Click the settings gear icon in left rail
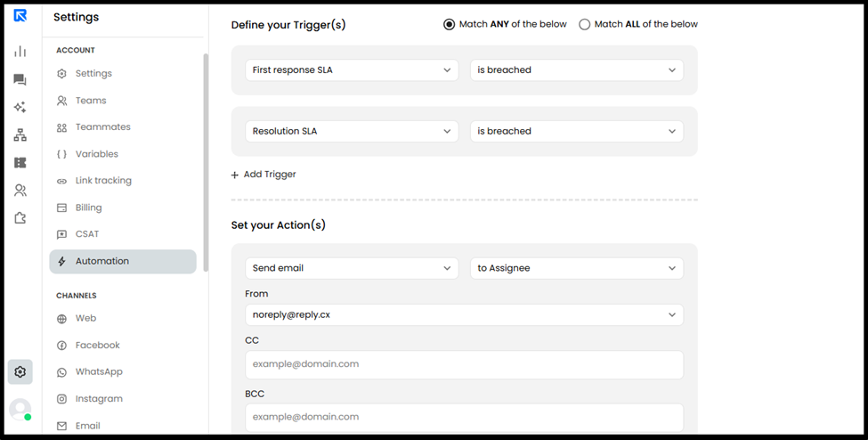This screenshot has width=868, height=440. (20, 371)
